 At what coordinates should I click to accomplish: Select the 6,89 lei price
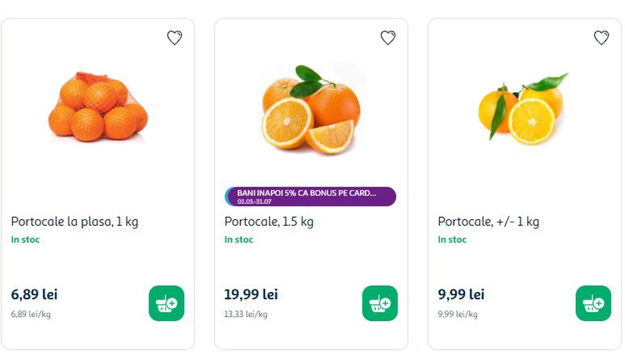point(34,294)
